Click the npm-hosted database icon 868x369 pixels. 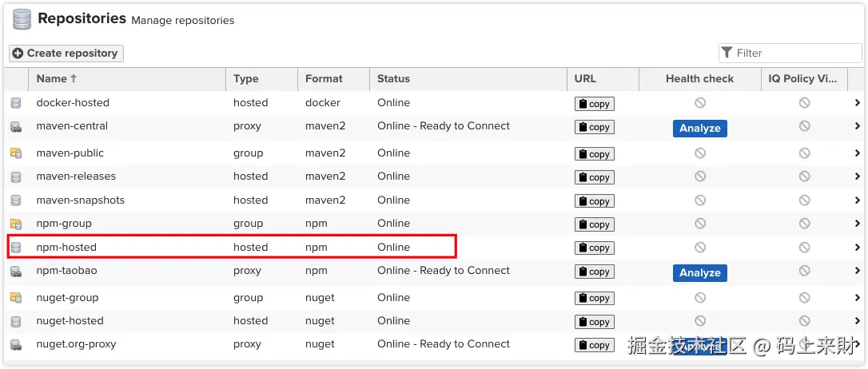click(16, 248)
